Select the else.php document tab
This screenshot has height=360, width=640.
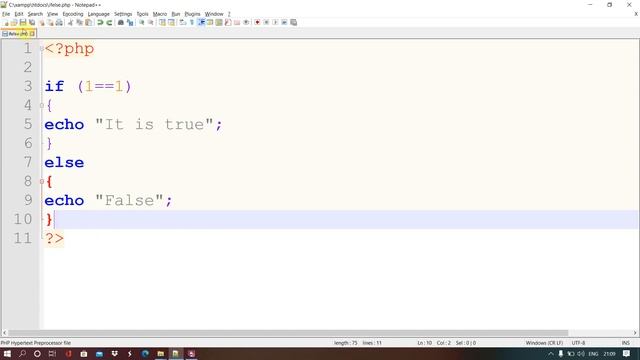(18, 33)
